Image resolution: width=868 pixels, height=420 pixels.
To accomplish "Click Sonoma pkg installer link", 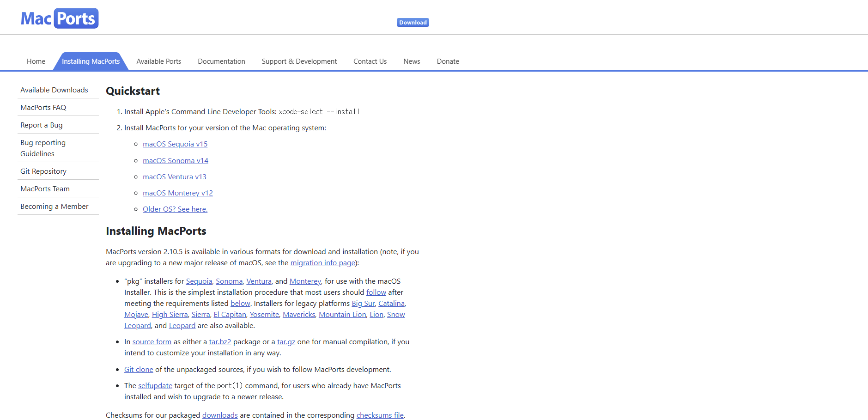I will click(x=229, y=281).
